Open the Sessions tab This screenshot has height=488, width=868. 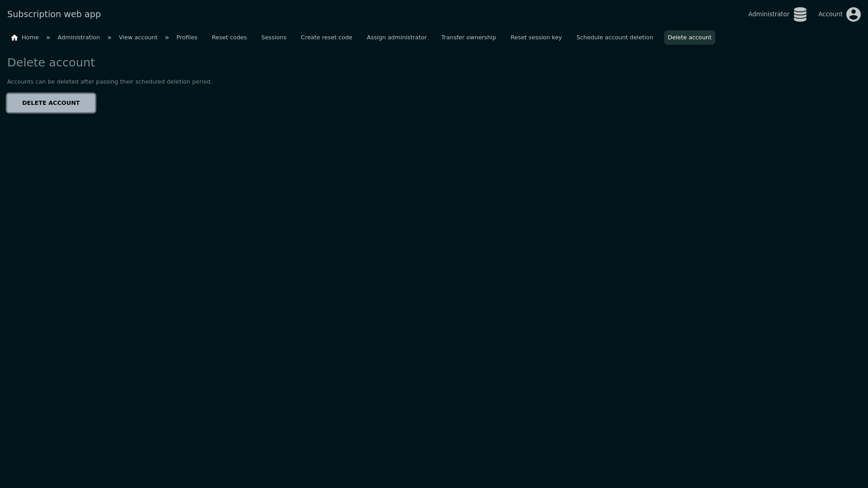(274, 38)
